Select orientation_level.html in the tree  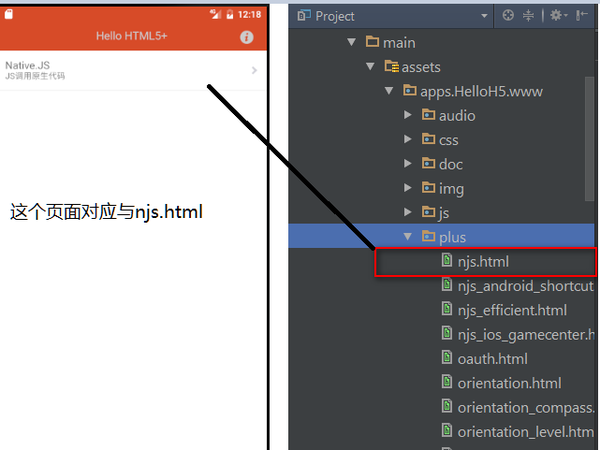526,432
